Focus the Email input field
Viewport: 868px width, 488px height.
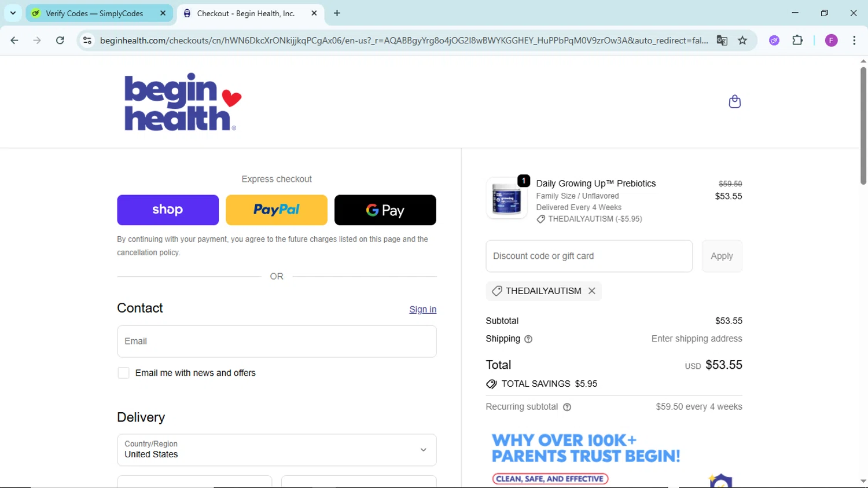[x=277, y=342]
